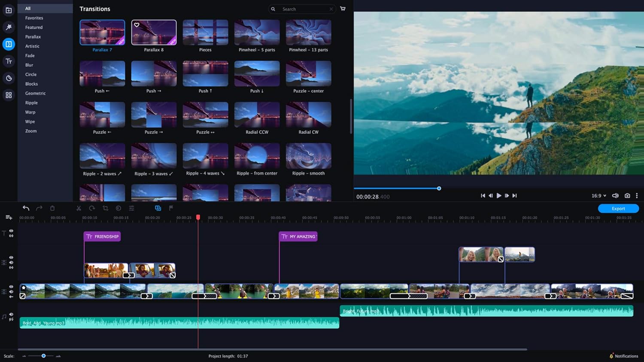Click the timeline Scale slider handle
The image size is (644, 362).
[43, 356]
